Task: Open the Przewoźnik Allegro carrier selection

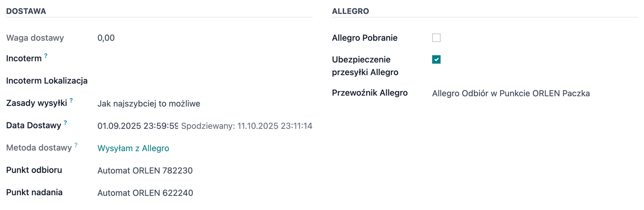Action: (511, 93)
